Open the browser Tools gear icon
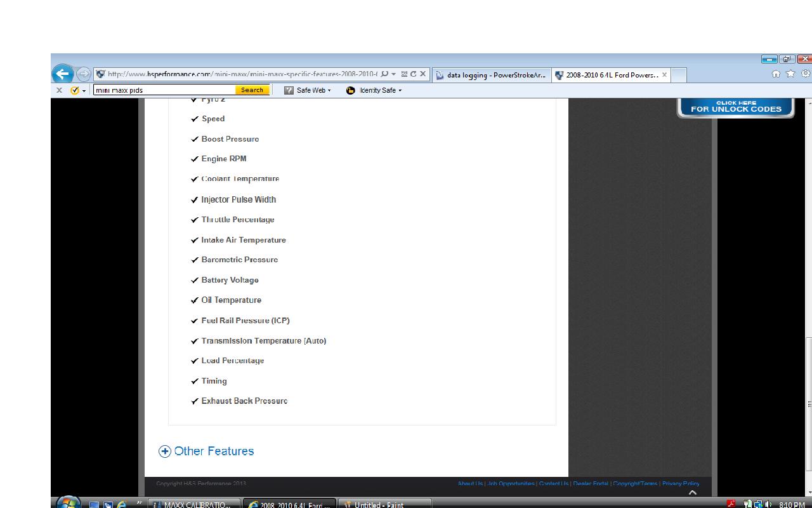This screenshot has height=508, width=812. click(806, 74)
